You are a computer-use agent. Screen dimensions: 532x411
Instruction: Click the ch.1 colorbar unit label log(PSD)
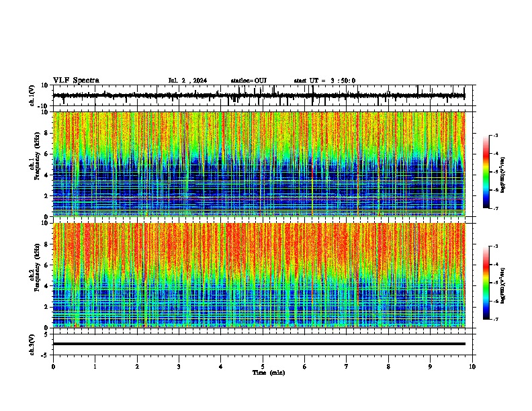click(x=503, y=175)
